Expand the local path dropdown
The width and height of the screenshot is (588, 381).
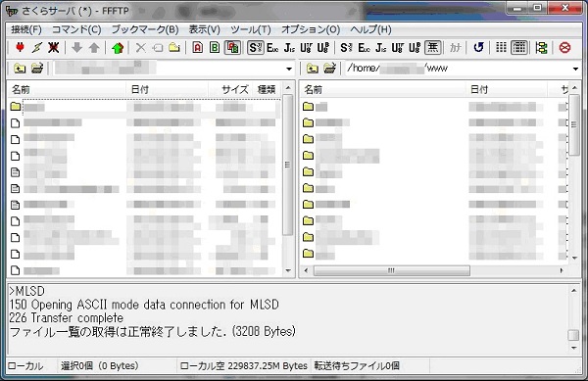point(289,69)
